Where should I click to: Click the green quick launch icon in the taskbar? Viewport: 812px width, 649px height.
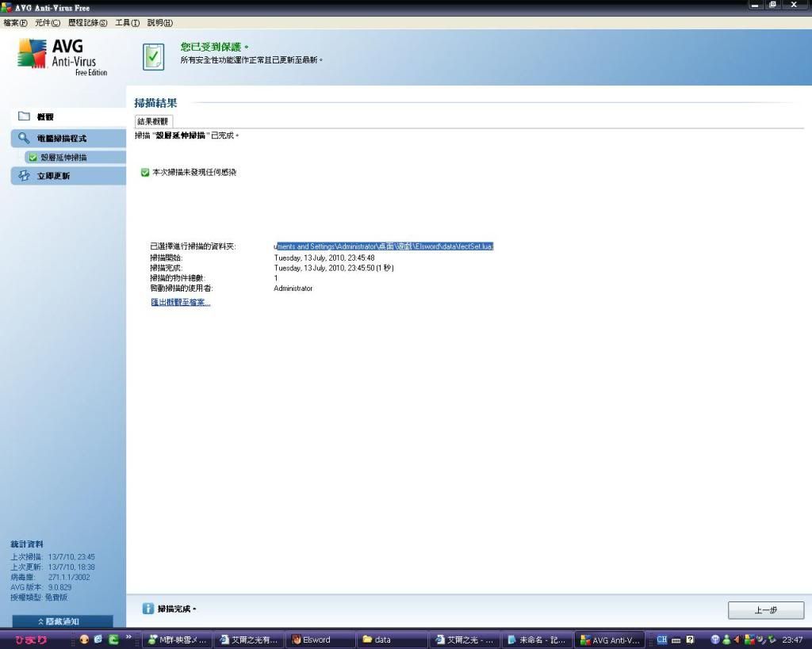click(113, 639)
